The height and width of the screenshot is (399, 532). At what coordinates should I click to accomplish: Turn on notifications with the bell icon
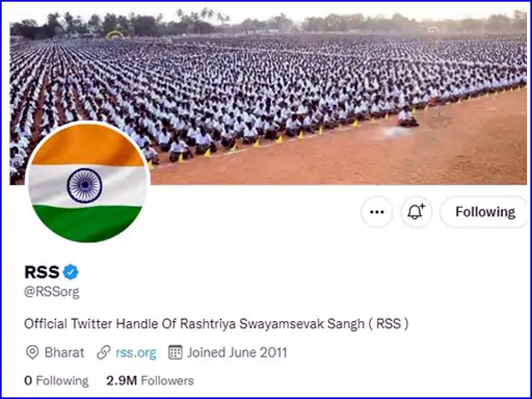pos(416,212)
